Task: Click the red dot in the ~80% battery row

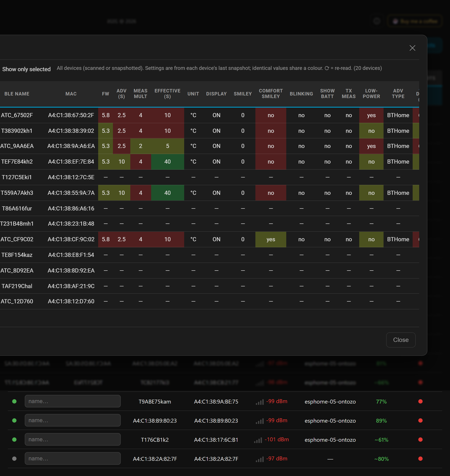Action: click(420, 458)
